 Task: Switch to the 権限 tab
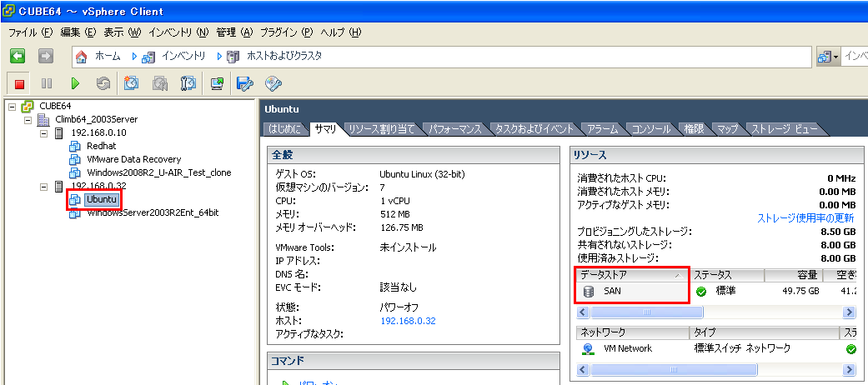click(694, 129)
